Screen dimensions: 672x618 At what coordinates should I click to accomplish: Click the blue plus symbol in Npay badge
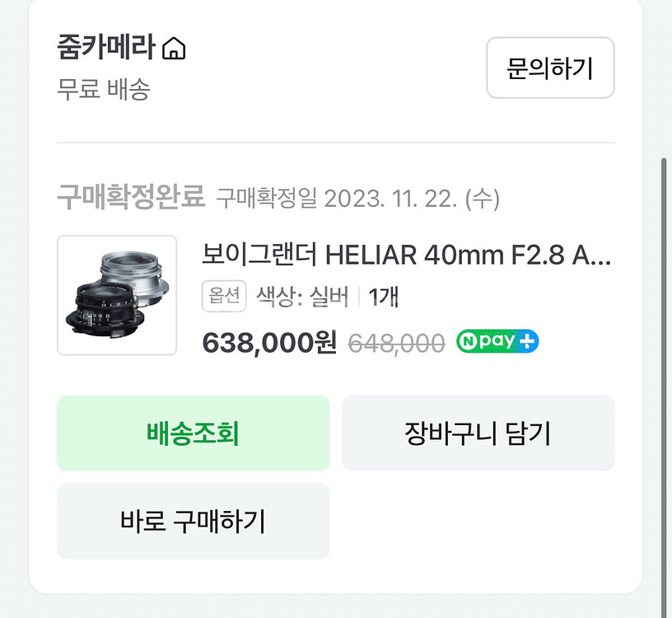coord(527,342)
